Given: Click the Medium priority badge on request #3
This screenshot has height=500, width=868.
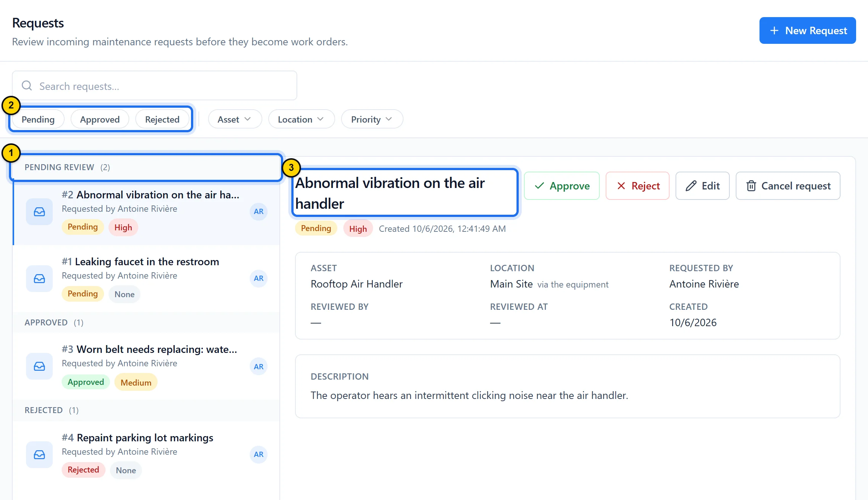Looking at the screenshot, I should point(136,383).
